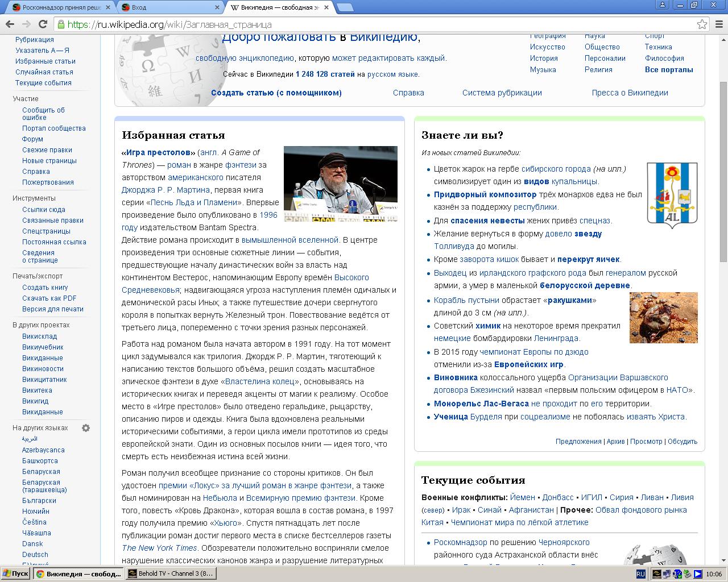The image size is (728, 582).
Task: Open the Викисклад project link
Action: pyautogui.click(x=40, y=336)
